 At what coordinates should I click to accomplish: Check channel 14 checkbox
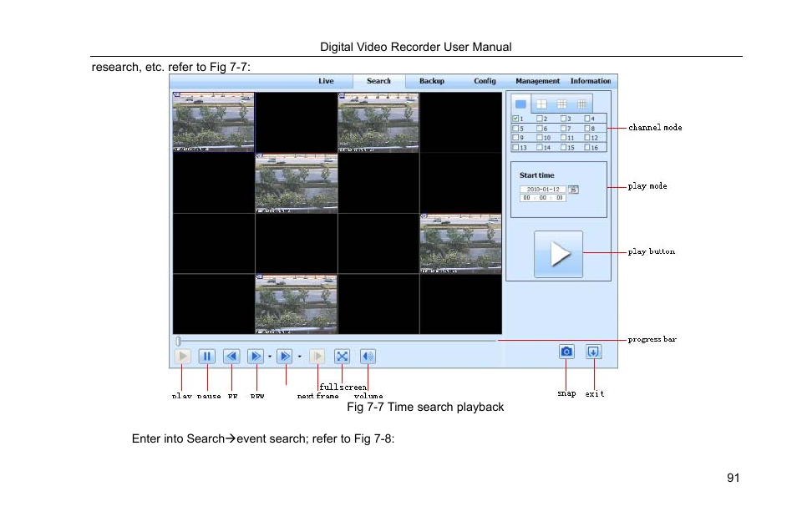point(540,147)
